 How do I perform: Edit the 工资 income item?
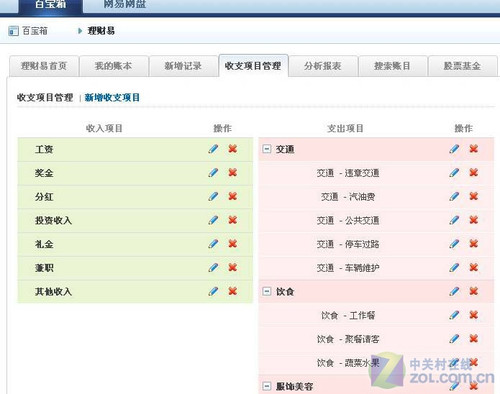pyautogui.click(x=213, y=149)
